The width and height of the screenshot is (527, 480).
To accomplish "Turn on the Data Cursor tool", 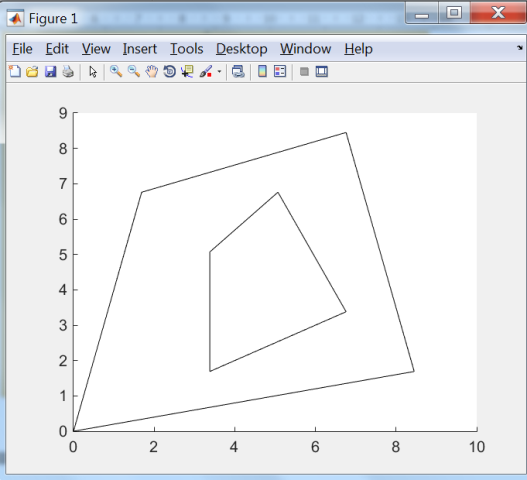I will pyautogui.click(x=187, y=72).
